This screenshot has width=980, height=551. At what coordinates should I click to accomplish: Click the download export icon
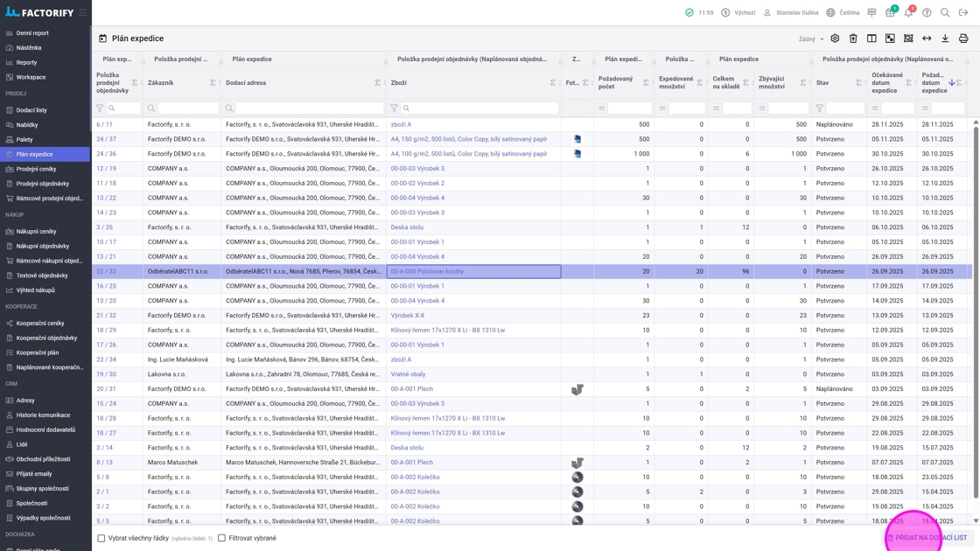[x=945, y=38]
